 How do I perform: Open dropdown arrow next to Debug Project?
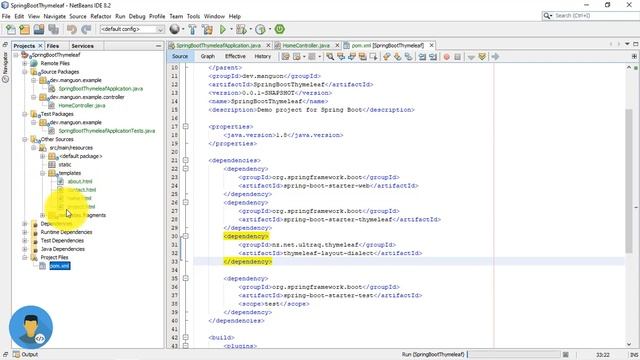pos(250,29)
